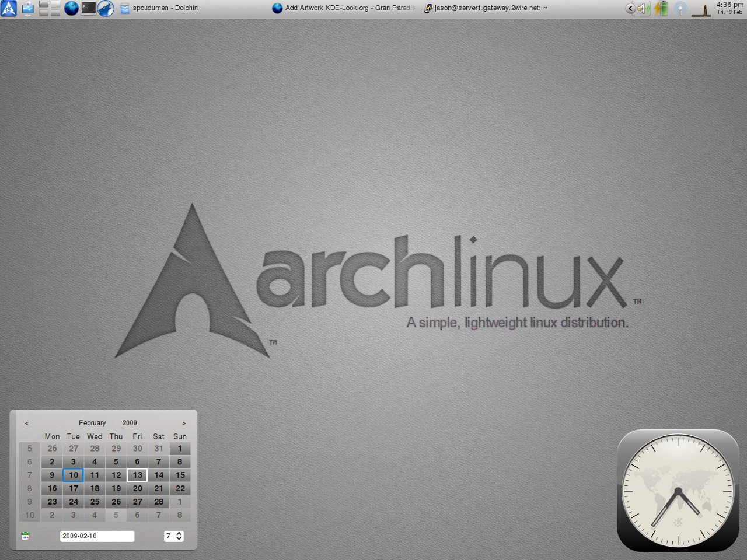Launch Konqueror from the blue globe icon
The height and width of the screenshot is (560, 747).
coord(71,8)
